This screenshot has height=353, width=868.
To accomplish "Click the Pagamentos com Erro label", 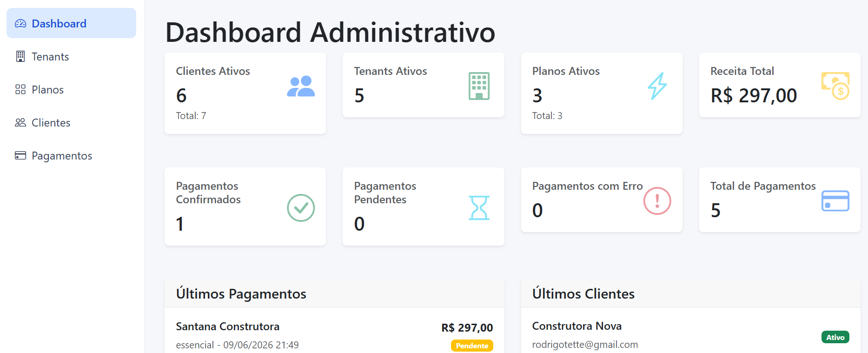I will point(587,186).
